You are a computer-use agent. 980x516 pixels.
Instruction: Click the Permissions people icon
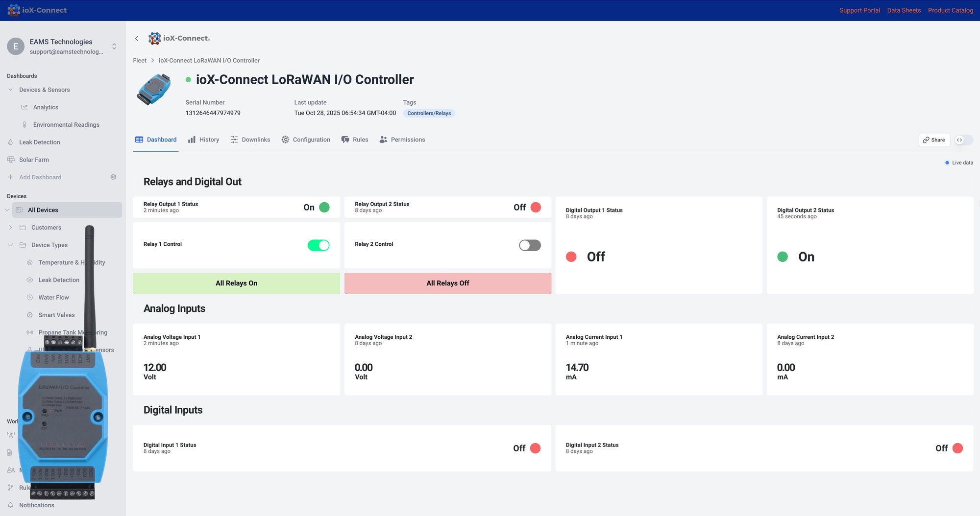click(x=383, y=140)
